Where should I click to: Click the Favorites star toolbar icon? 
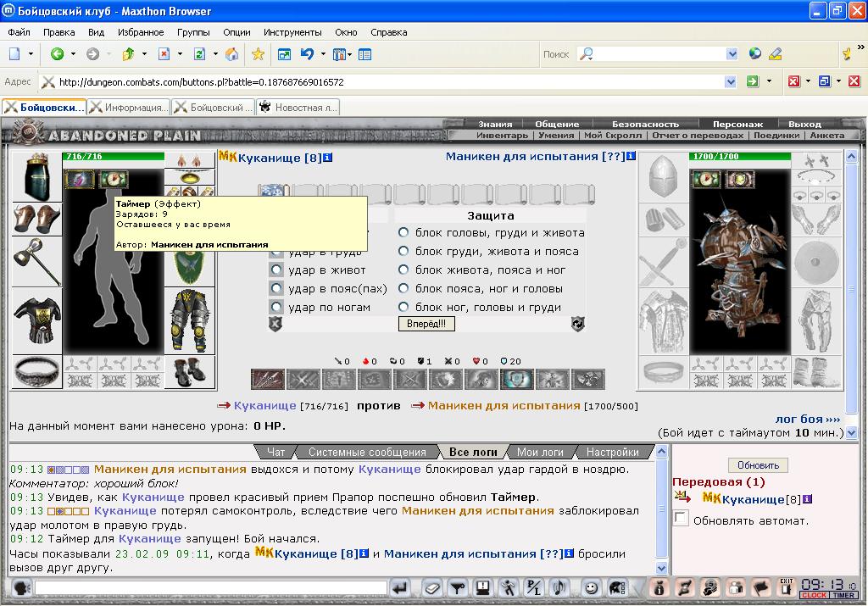pos(258,53)
